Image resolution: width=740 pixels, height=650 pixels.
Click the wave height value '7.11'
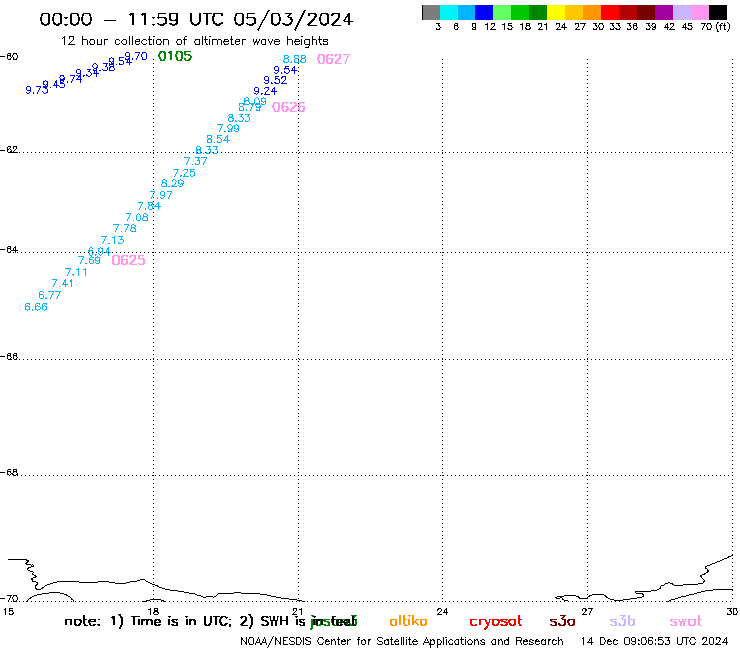click(76, 272)
